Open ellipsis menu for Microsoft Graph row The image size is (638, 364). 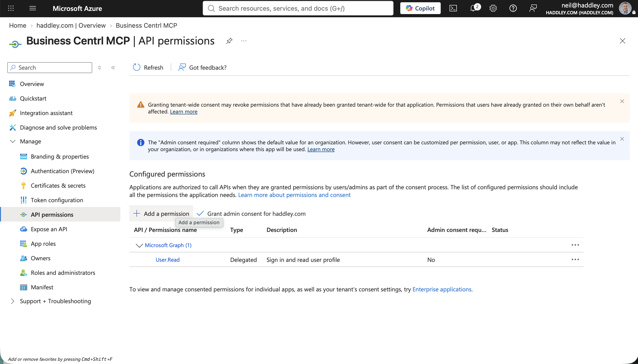click(575, 245)
